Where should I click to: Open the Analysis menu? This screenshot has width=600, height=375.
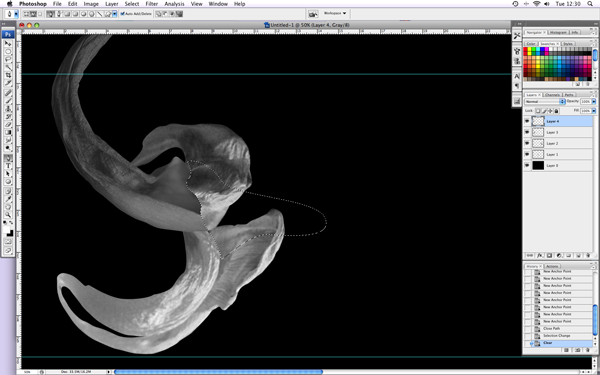point(174,4)
